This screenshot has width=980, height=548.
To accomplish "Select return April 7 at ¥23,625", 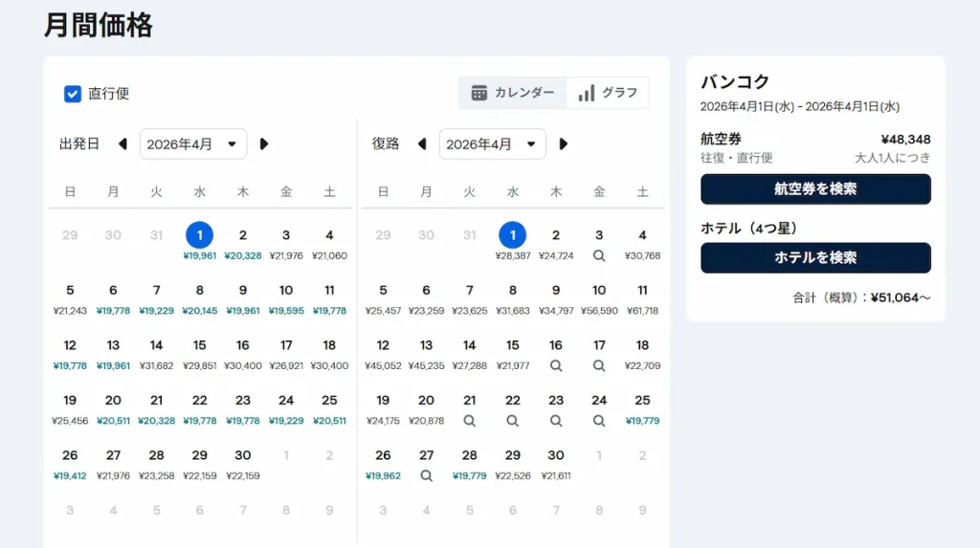I will (x=469, y=298).
